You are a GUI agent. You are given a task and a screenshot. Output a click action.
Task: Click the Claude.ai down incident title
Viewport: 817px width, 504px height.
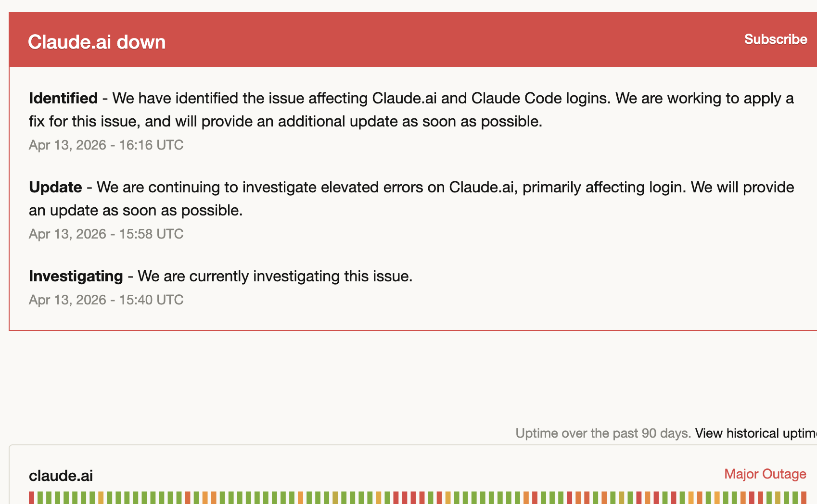(96, 42)
